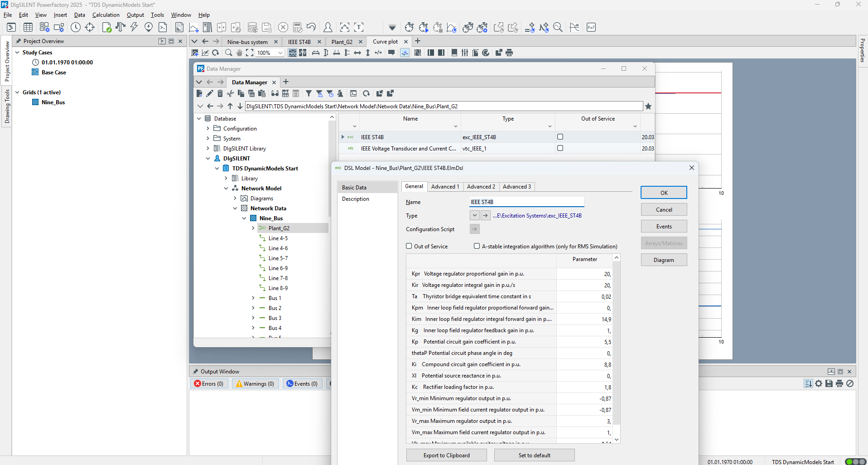
Task: Enable A-stable integration algorithm option
Action: click(477, 246)
